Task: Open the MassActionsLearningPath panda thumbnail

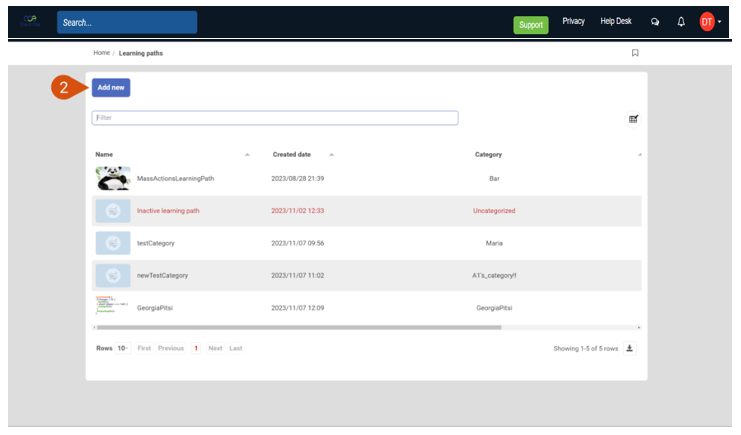Action: (113, 178)
